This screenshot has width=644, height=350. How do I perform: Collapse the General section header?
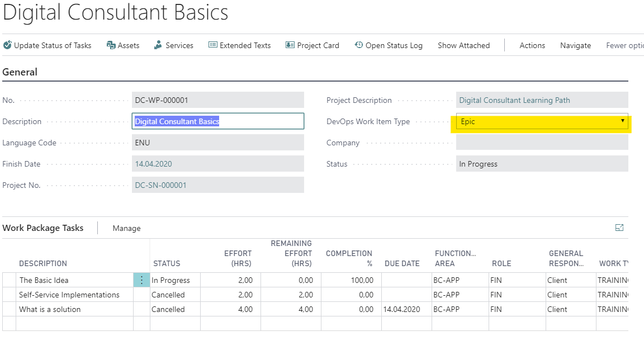tap(20, 72)
